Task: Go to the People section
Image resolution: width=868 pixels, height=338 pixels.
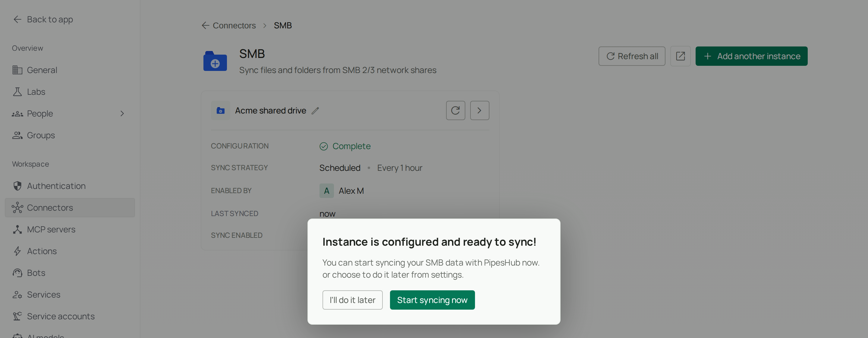Action: click(x=70, y=113)
